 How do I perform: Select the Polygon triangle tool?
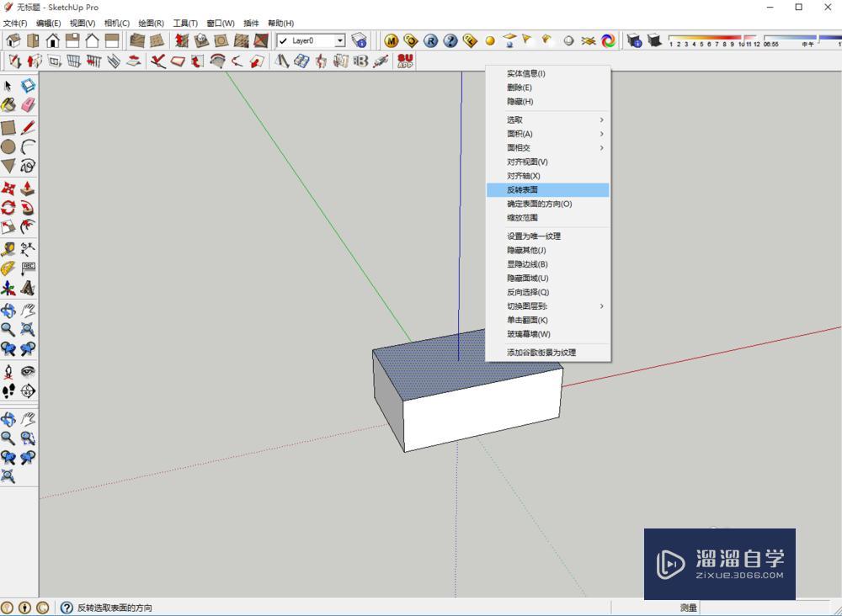point(8,166)
